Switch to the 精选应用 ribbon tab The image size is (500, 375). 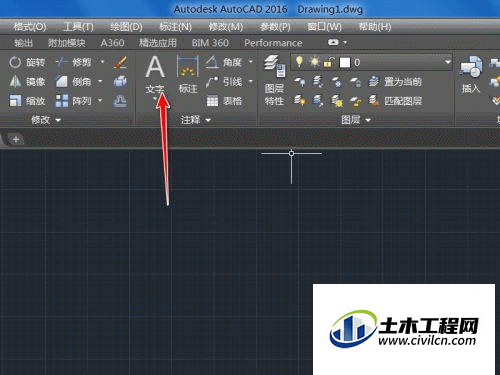[158, 43]
